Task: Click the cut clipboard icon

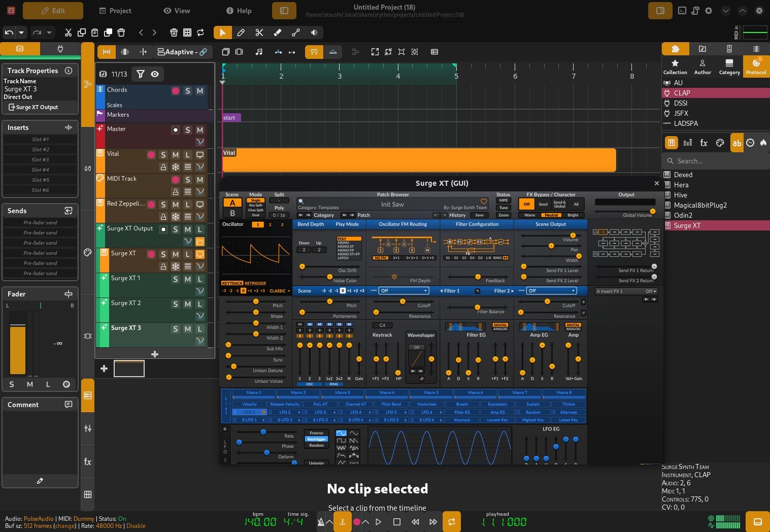Action: point(68,32)
